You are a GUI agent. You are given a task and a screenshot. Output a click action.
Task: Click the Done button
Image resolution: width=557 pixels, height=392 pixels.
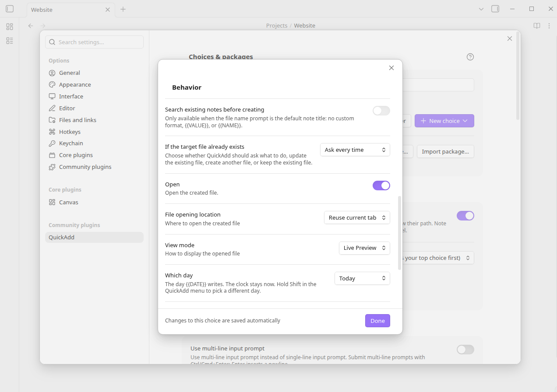[x=377, y=321]
